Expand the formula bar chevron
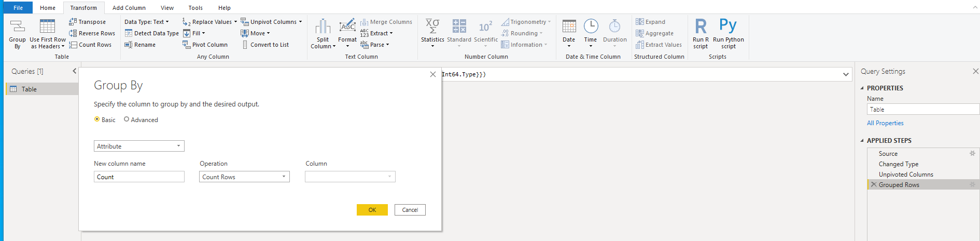 846,75
